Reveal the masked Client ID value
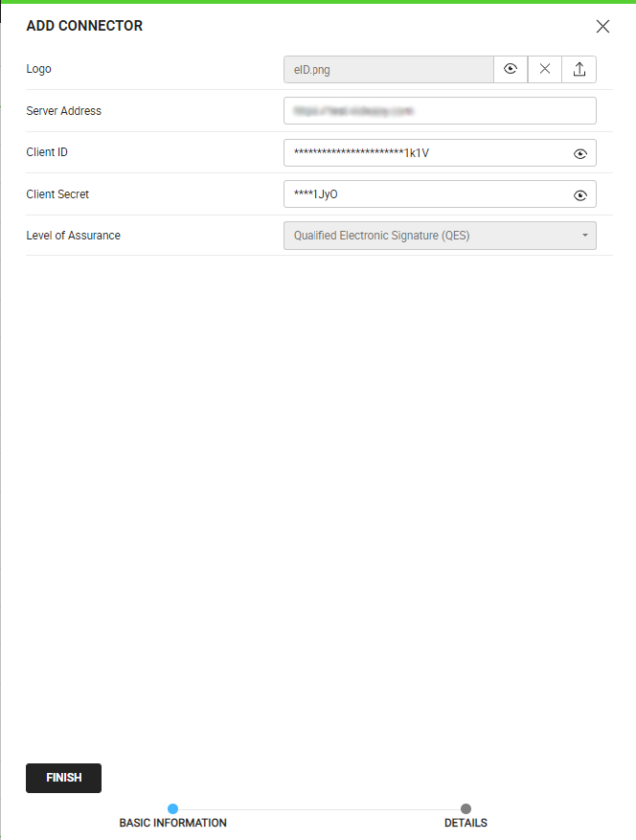Image resolution: width=636 pixels, height=840 pixels. [579, 153]
